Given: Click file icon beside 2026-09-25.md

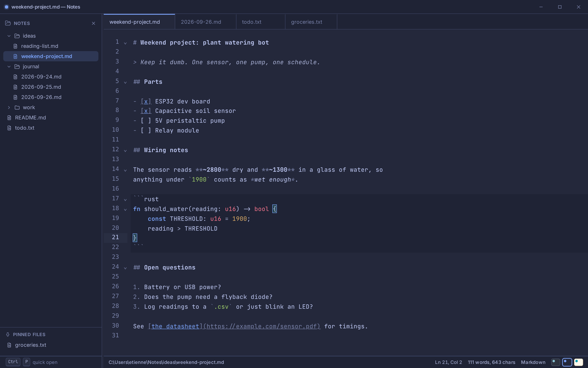Looking at the screenshot, I should (x=15, y=87).
